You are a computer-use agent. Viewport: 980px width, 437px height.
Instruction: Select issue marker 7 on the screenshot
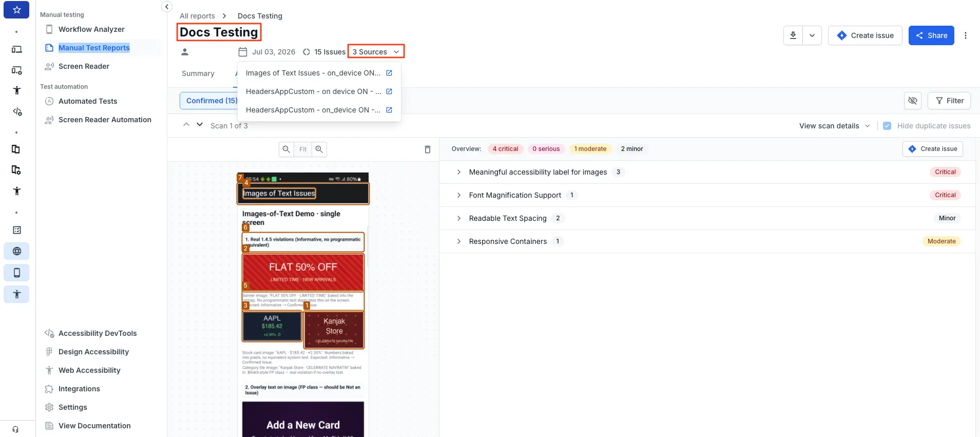[240, 178]
